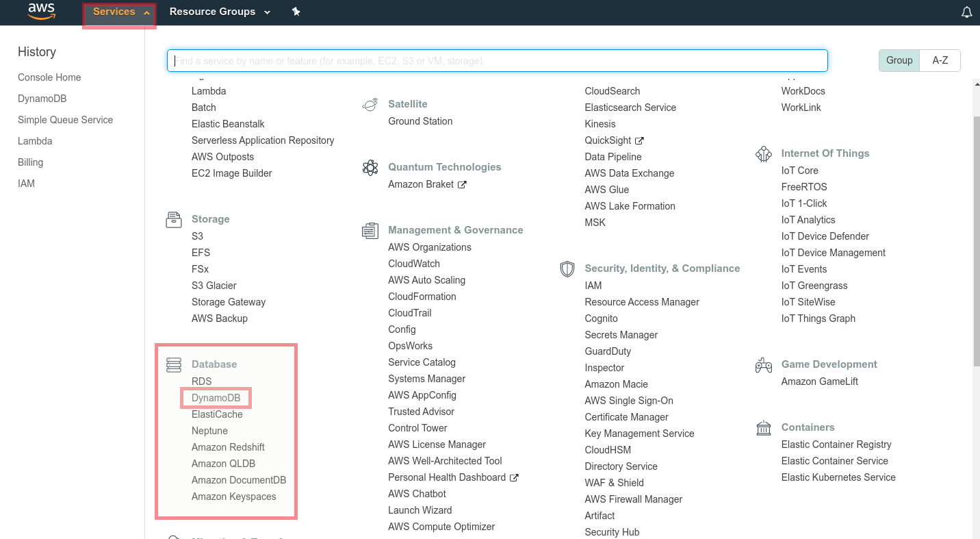Viewport: 980px width, 539px height.
Task: Click the Security shield icon
Action: (567, 269)
